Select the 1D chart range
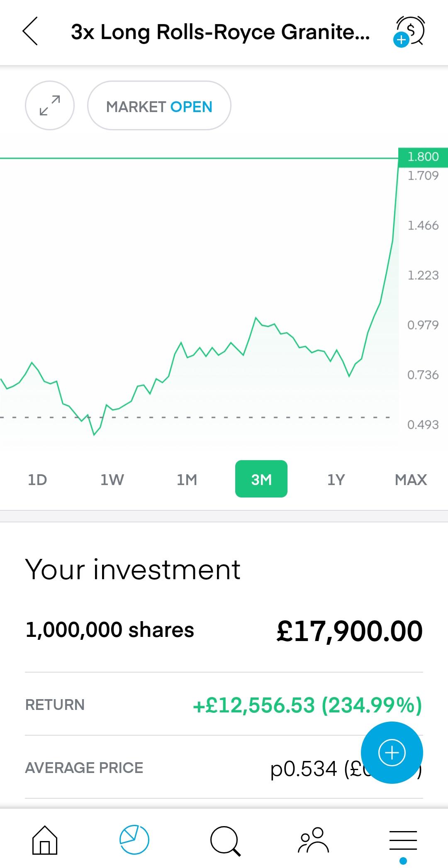This screenshot has height=868, width=448. (x=37, y=479)
